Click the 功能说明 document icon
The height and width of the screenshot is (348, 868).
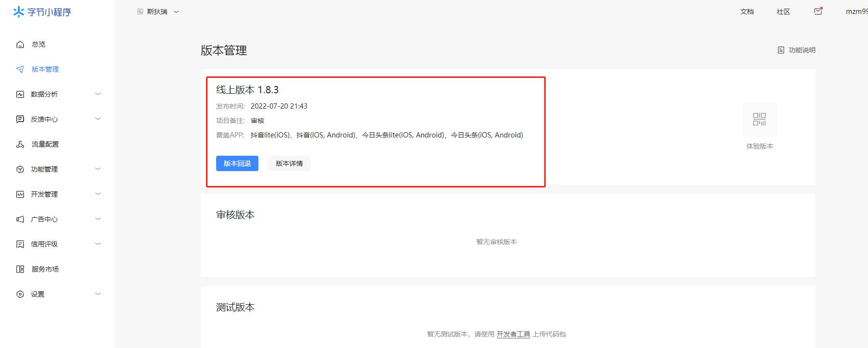tap(781, 50)
